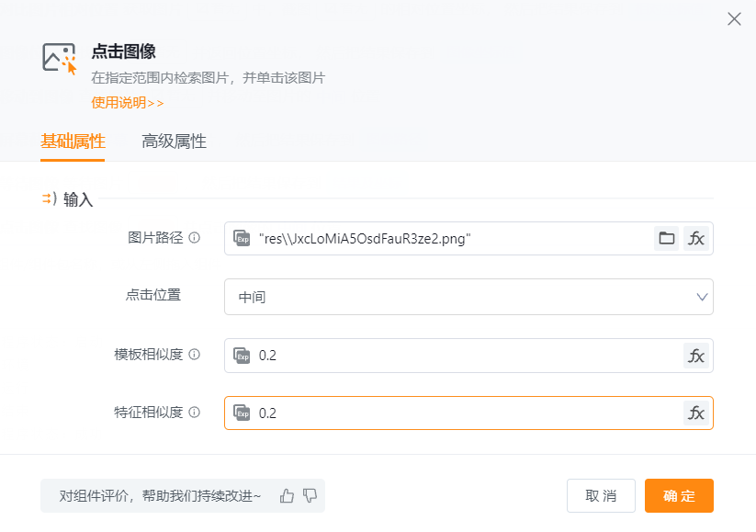This screenshot has height=532, width=756.
Task: Collapse the 输入 section
Action: 49,198
